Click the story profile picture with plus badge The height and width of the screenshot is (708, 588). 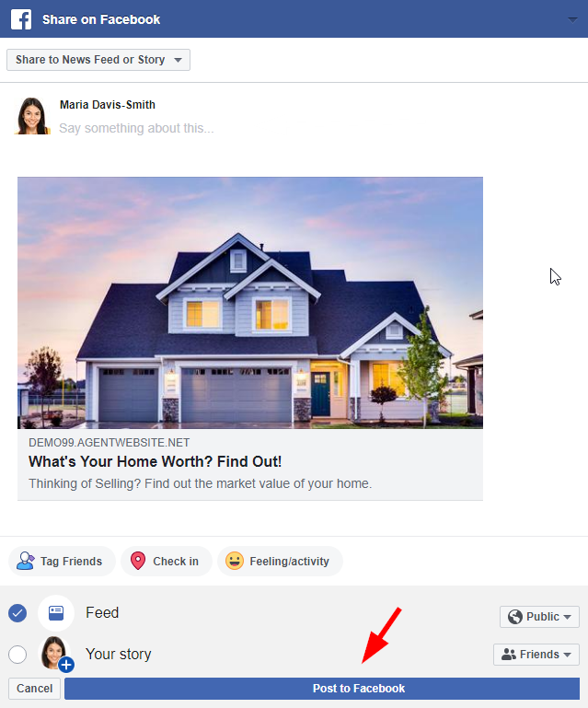click(x=57, y=654)
